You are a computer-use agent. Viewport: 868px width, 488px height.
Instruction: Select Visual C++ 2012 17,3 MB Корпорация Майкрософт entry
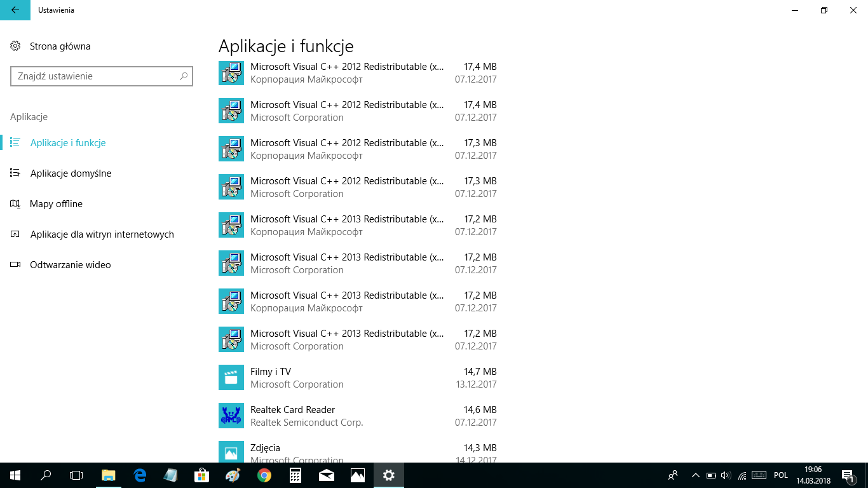(x=358, y=149)
